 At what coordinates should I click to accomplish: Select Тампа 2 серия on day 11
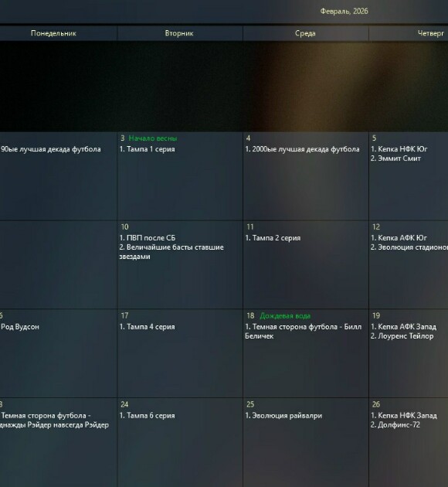273,238
